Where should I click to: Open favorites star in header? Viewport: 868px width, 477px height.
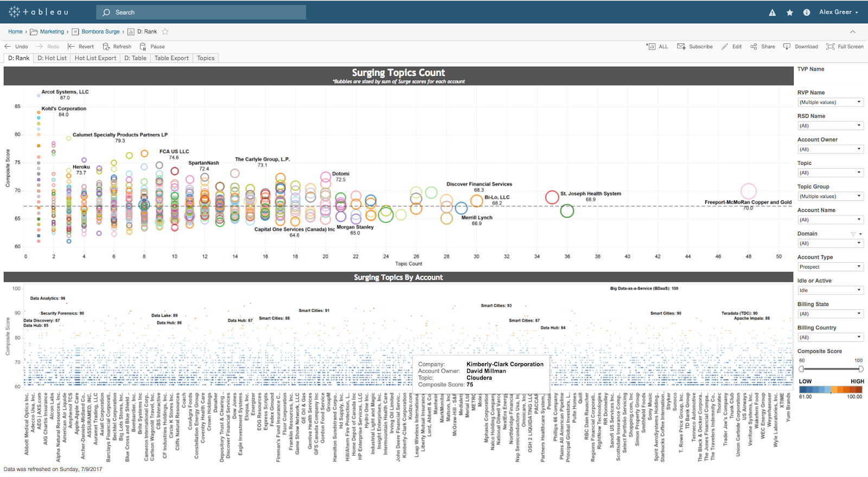pyautogui.click(x=789, y=12)
